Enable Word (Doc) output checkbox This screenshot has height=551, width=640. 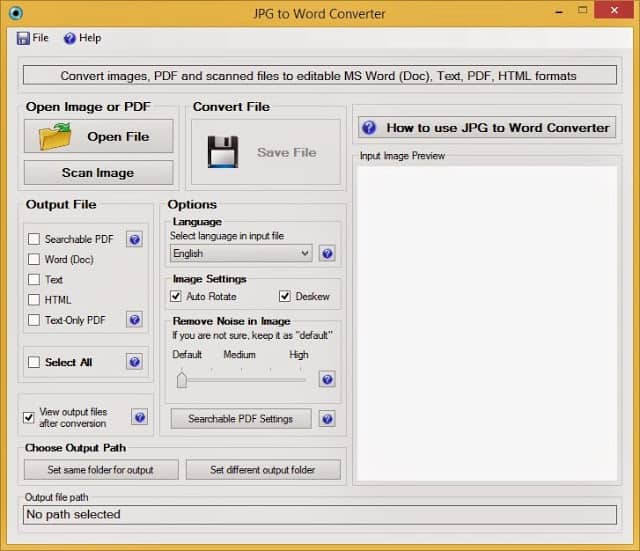34,259
